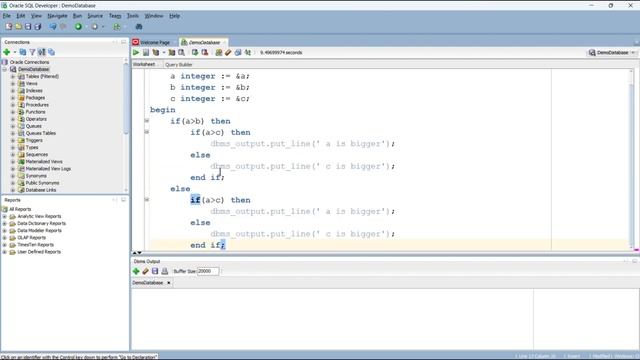Open the Tools menu
This screenshot has height=360, width=640.
(x=133, y=16)
